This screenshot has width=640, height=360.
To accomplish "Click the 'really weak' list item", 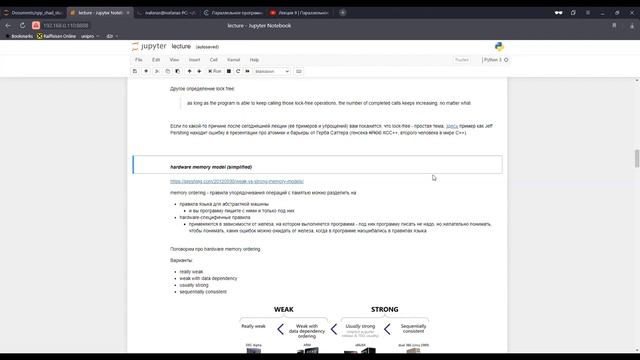I will 191,272.
